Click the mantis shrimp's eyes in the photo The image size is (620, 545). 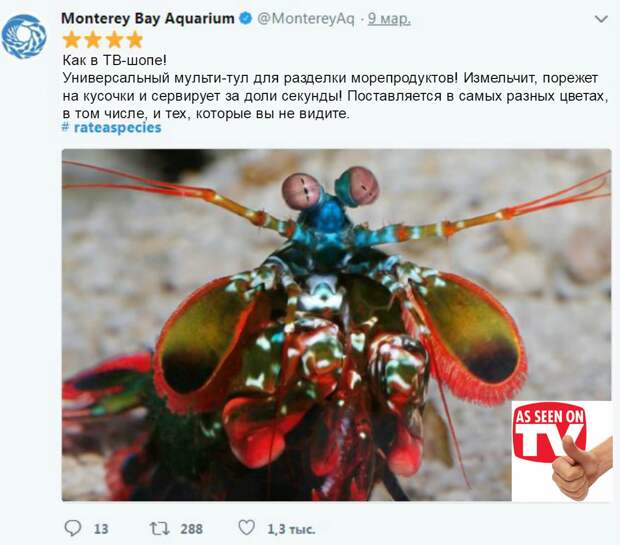click(331, 187)
